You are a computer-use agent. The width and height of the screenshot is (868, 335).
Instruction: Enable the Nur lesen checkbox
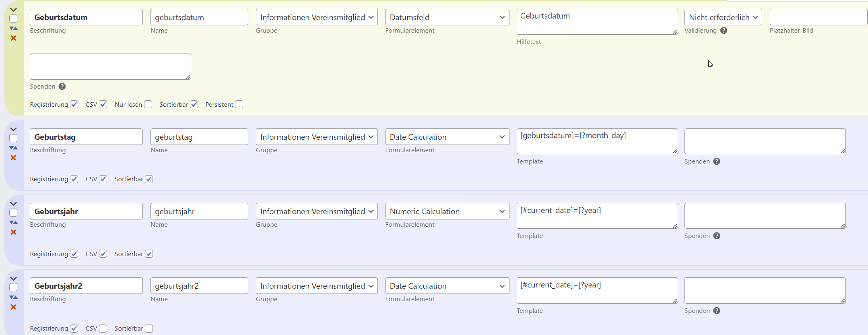click(148, 105)
